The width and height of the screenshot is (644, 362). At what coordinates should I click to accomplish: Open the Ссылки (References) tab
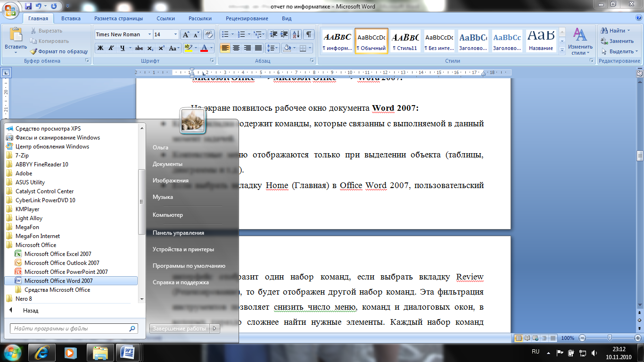point(165,18)
